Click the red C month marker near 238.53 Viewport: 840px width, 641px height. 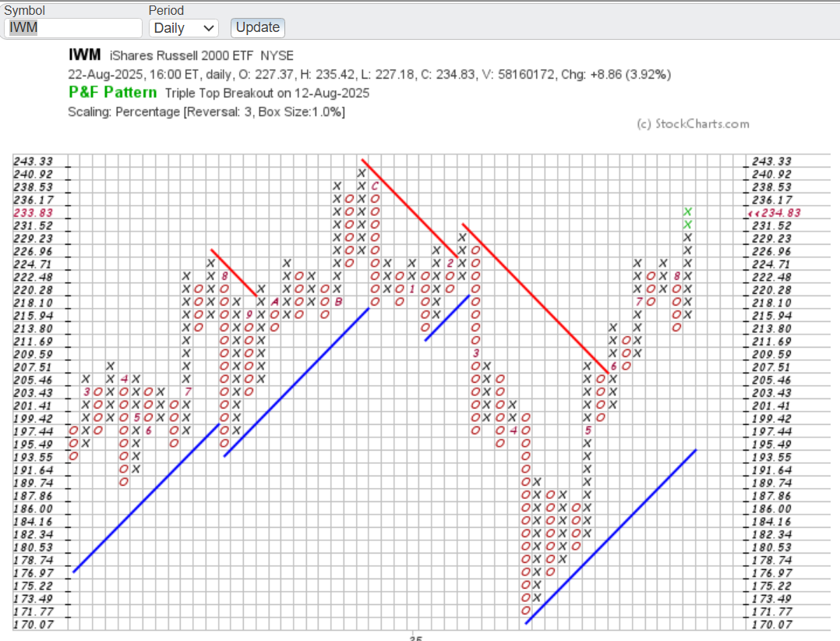click(375, 186)
